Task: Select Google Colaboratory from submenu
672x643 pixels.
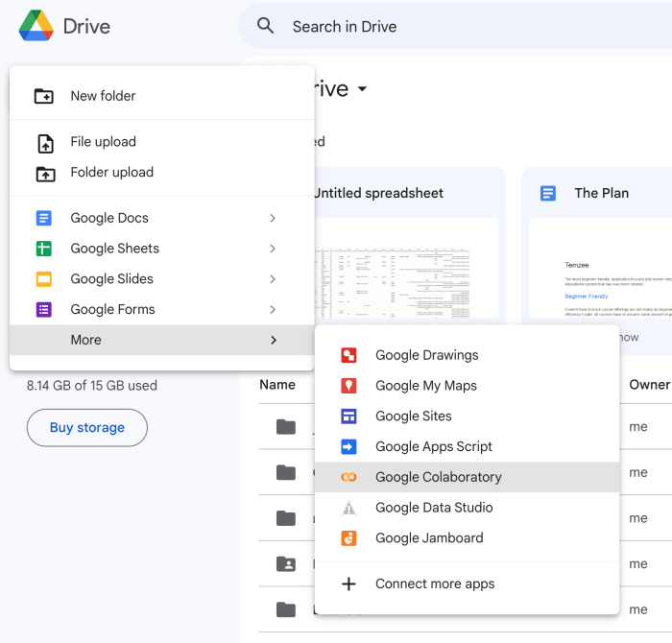Action: (467, 477)
